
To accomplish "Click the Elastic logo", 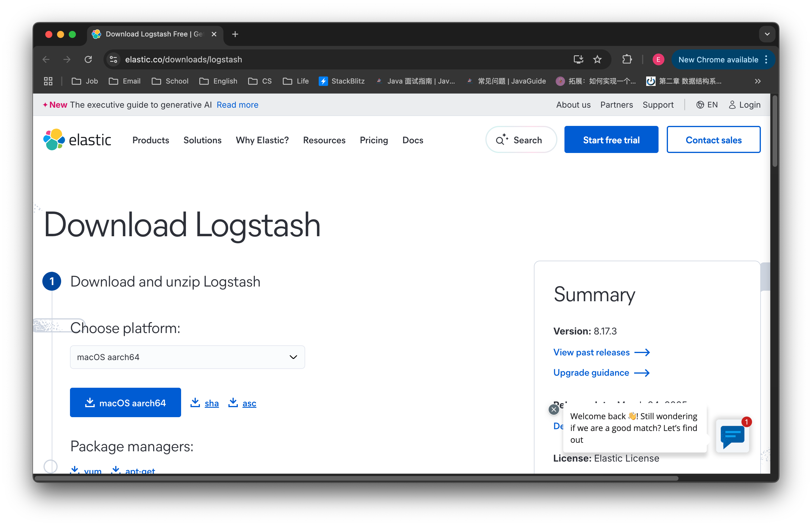I will click(x=77, y=140).
